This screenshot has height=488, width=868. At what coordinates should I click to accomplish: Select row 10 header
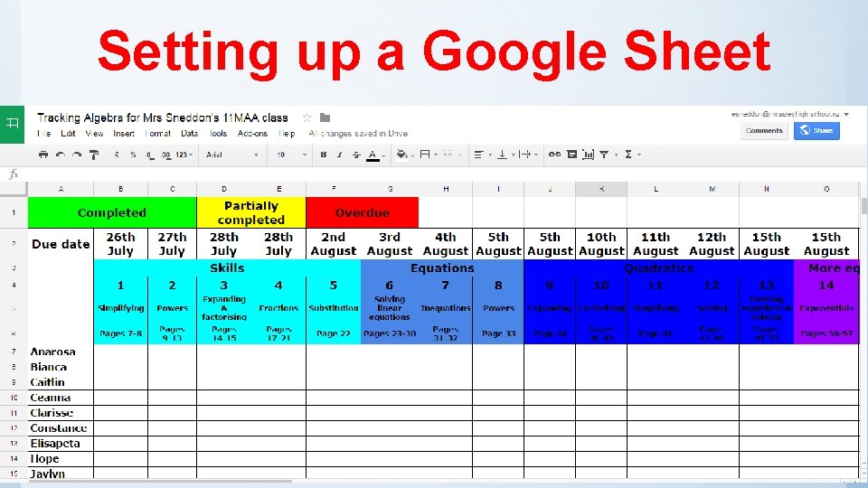point(14,398)
